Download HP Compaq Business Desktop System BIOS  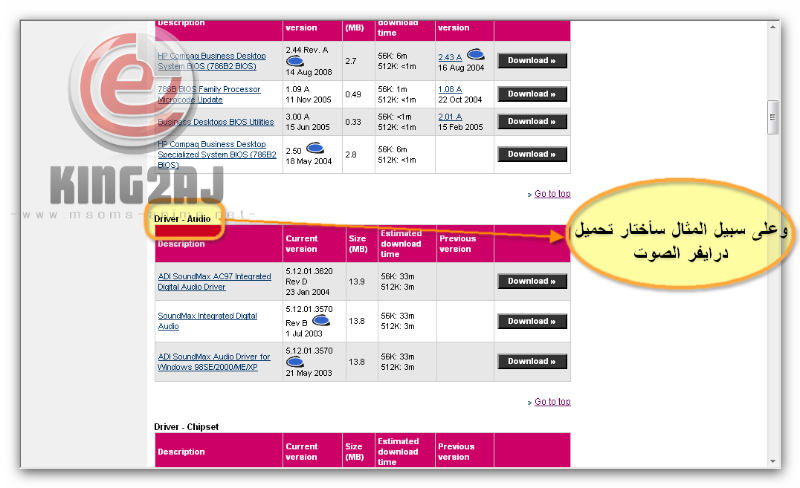(532, 61)
